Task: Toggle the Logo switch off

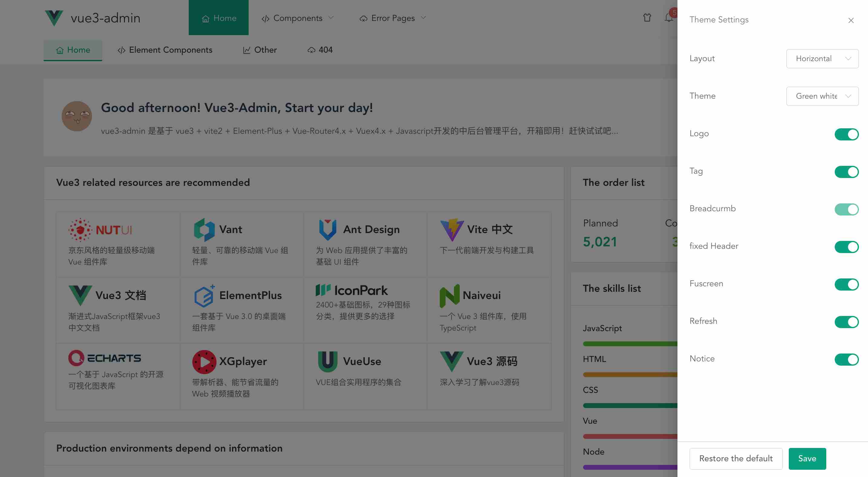Action: (x=846, y=134)
